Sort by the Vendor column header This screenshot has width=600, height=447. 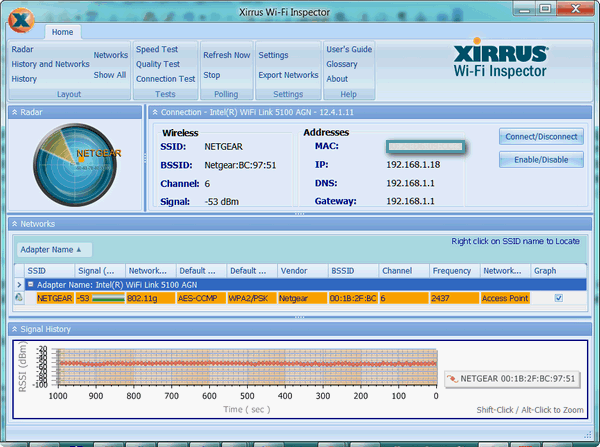click(x=303, y=271)
